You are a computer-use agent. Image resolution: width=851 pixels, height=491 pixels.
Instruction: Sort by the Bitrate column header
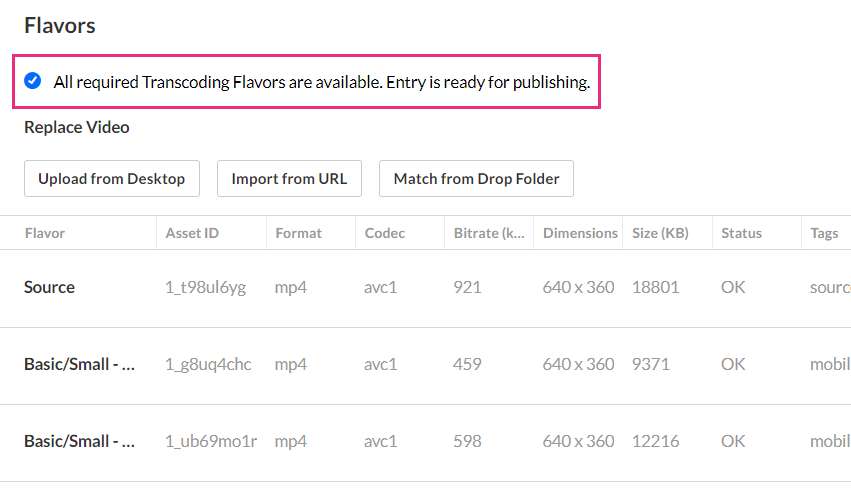click(489, 233)
